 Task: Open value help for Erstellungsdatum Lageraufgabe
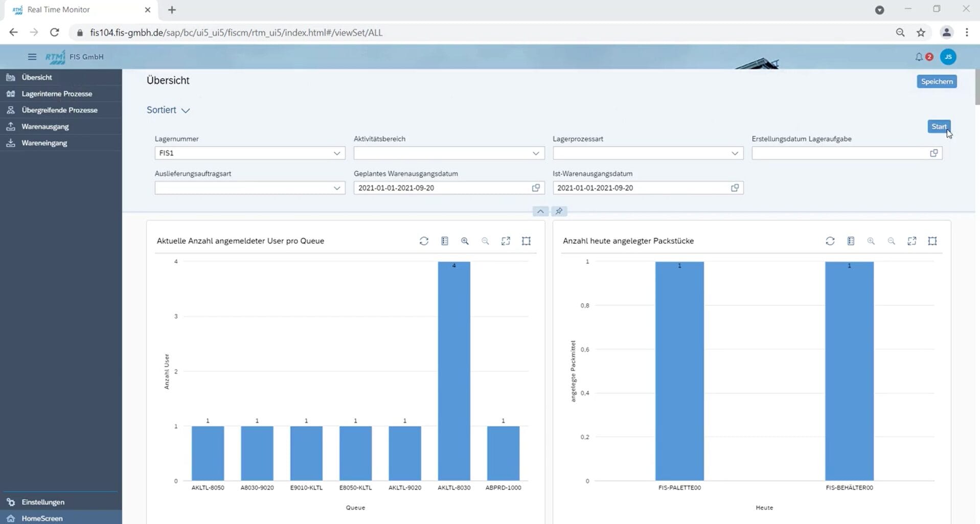[934, 153]
